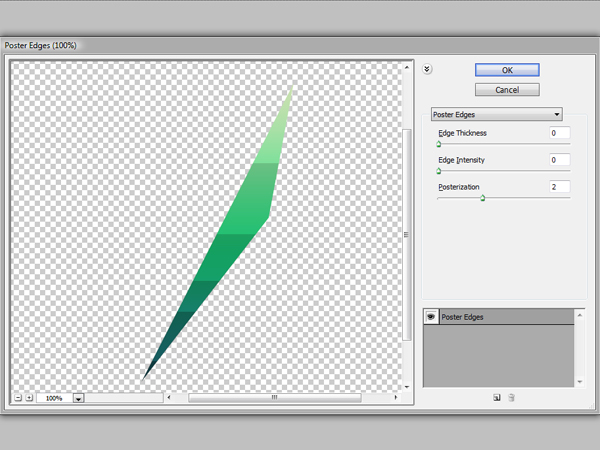Click the Cancel button
600x450 pixels.
click(507, 90)
